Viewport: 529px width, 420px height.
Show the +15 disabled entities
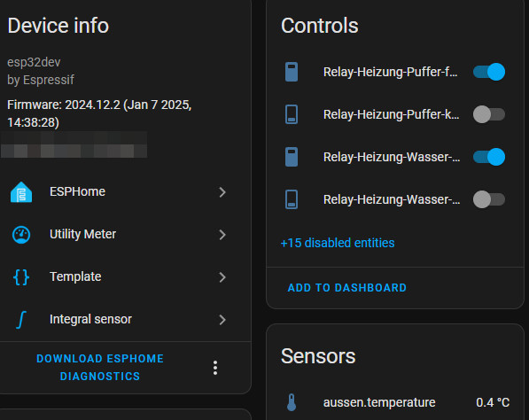(x=338, y=243)
